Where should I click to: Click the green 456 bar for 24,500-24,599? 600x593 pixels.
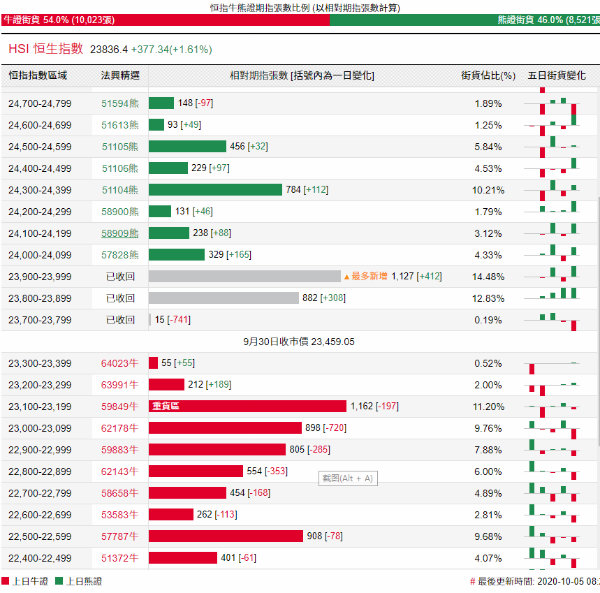[x=187, y=146]
